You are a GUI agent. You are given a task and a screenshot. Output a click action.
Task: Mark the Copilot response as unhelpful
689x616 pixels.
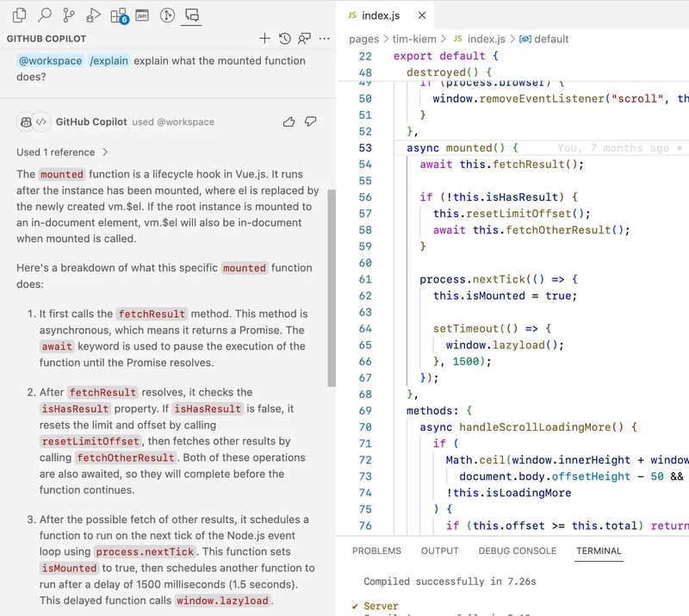(311, 121)
